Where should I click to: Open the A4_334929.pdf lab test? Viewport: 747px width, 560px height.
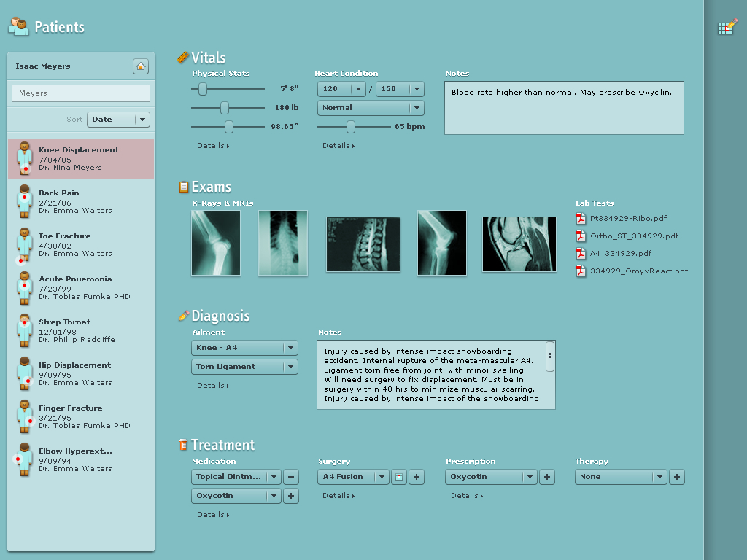point(620,253)
